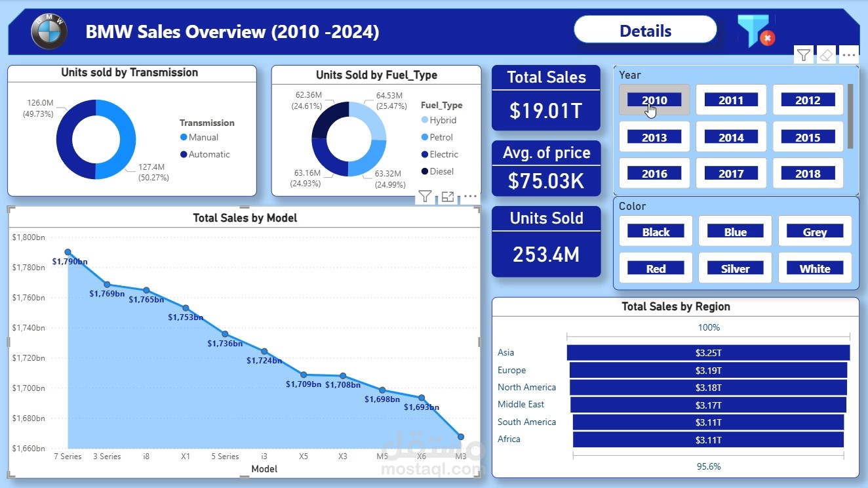
Task: Click the Units Sold by Fuel_Type title
Action: click(376, 75)
